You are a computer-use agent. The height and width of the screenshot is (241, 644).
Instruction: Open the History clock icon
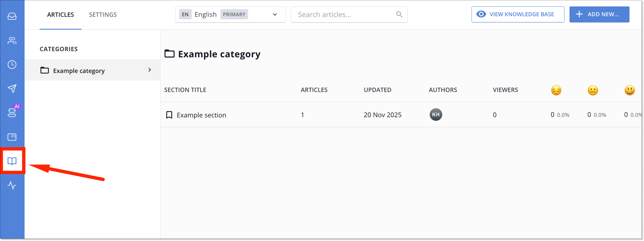click(x=12, y=65)
